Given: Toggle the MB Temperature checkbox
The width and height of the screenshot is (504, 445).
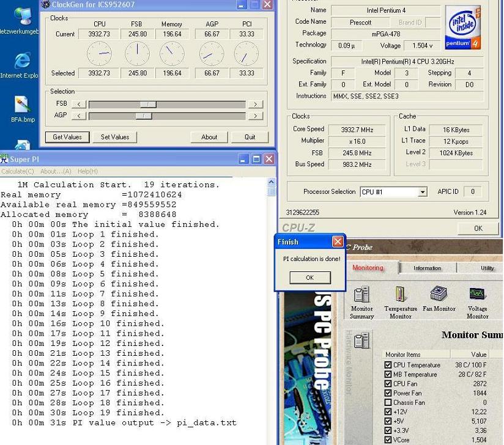Looking at the screenshot, I should 388,374.
